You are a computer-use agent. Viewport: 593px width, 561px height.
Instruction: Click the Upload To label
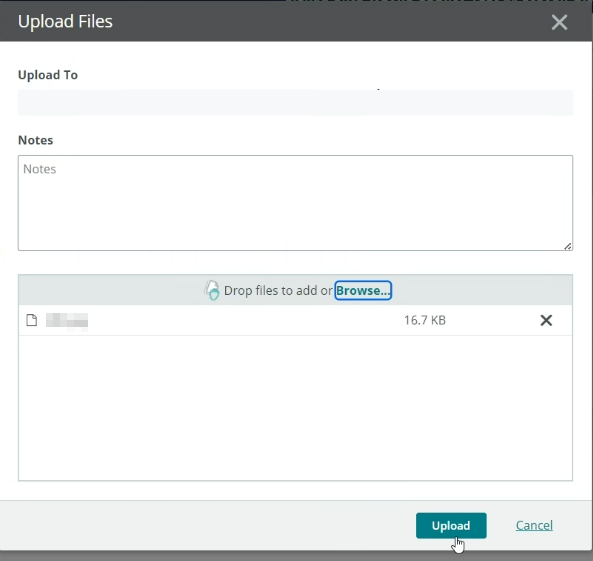click(48, 75)
